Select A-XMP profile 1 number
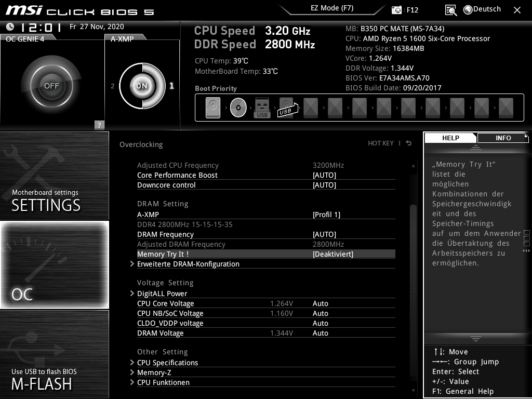This screenshot has height=399, width=532. click(x=171, y=86)
